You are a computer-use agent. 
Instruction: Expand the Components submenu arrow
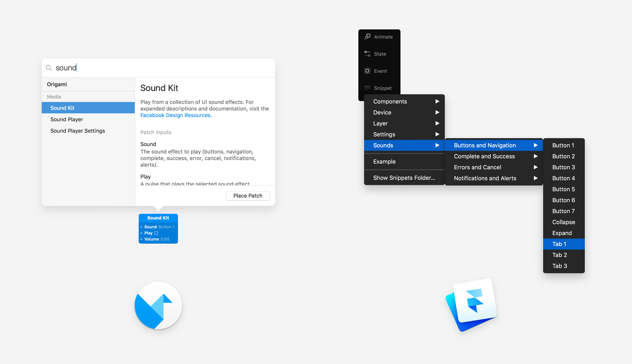(437, 102)
